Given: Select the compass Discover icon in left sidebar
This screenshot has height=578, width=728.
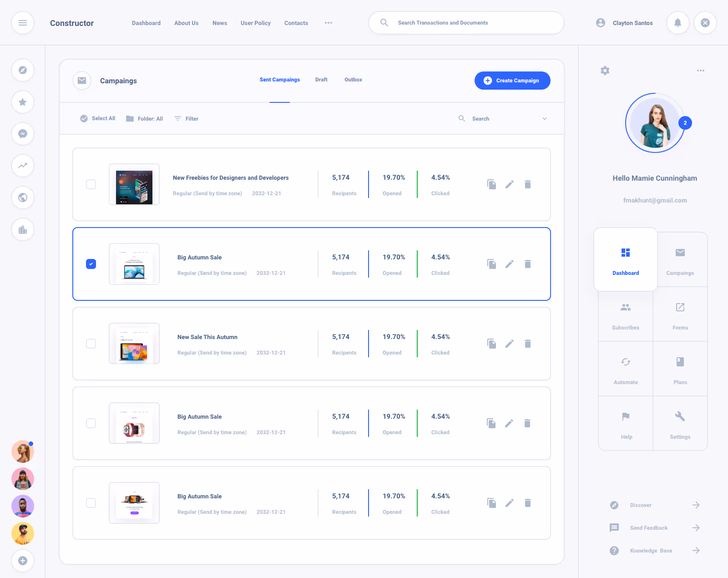Looking at the screenshot, I should [x=22, y=70].
